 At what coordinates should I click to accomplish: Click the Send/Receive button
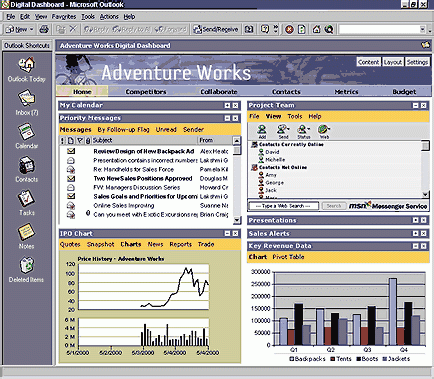pyautogui.click(x=216, y=30)
